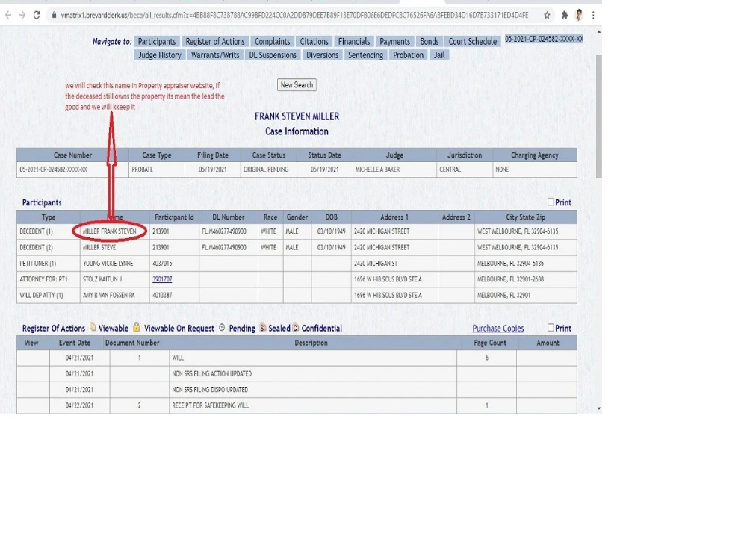
Task: Open the extensions puzzle icon
Action: point(565,15)
